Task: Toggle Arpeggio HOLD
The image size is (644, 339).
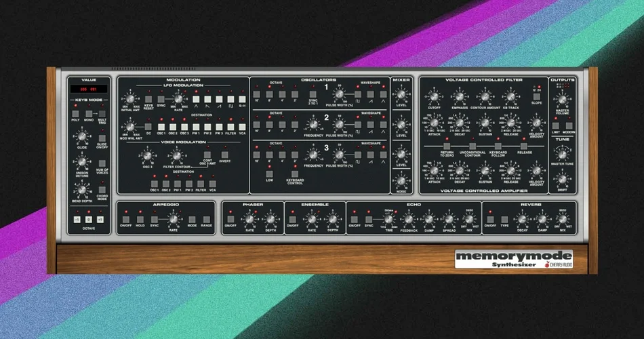Action: coord(140,220)
